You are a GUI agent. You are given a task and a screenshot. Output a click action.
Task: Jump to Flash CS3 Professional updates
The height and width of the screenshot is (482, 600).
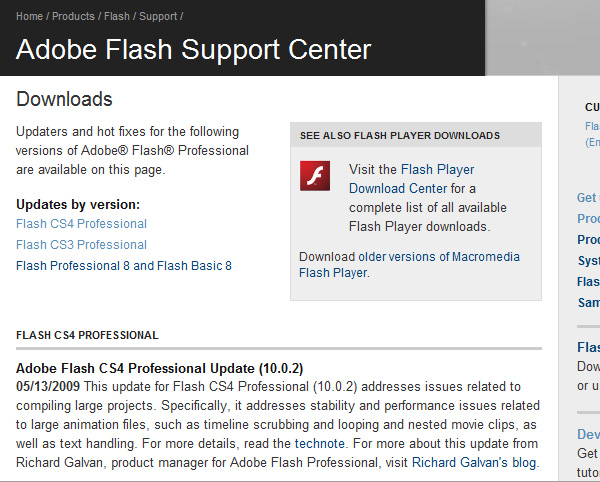(82, 245)
